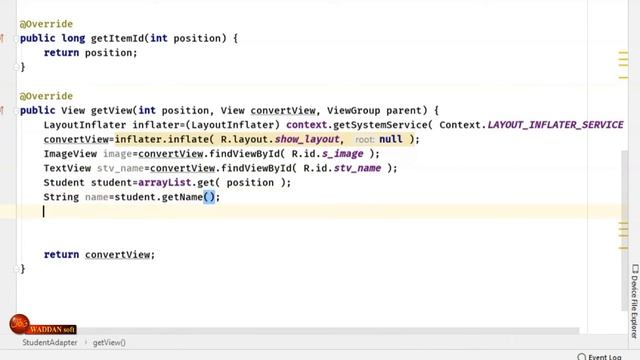The width and height of the screenshot is (640, 360).
Task: Click the getItemId method name
Action: coord(117,38)
